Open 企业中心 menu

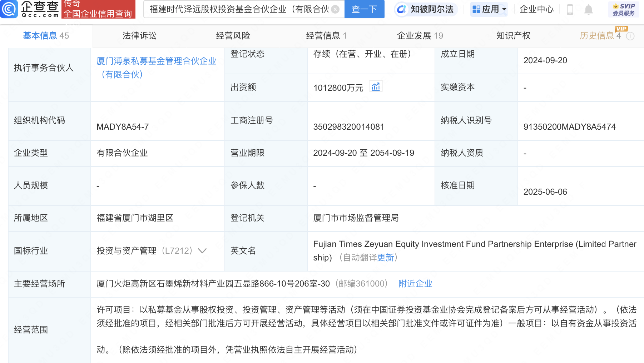536,9
